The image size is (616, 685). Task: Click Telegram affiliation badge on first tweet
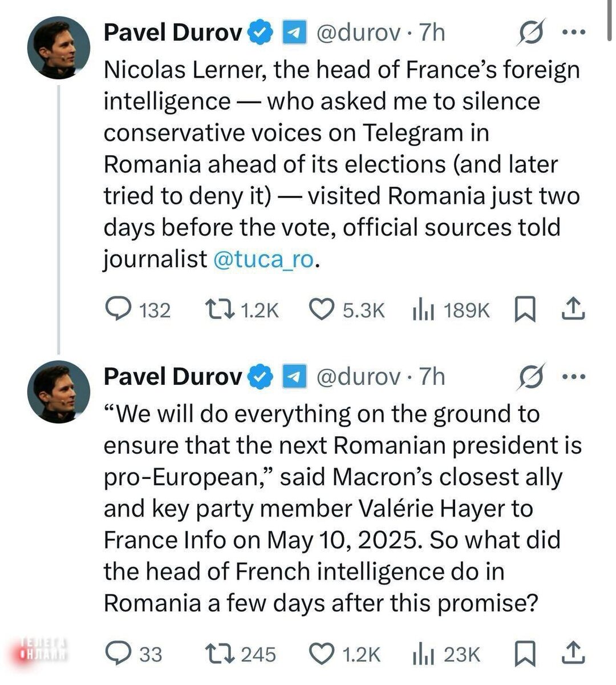(x=295, y=33)
